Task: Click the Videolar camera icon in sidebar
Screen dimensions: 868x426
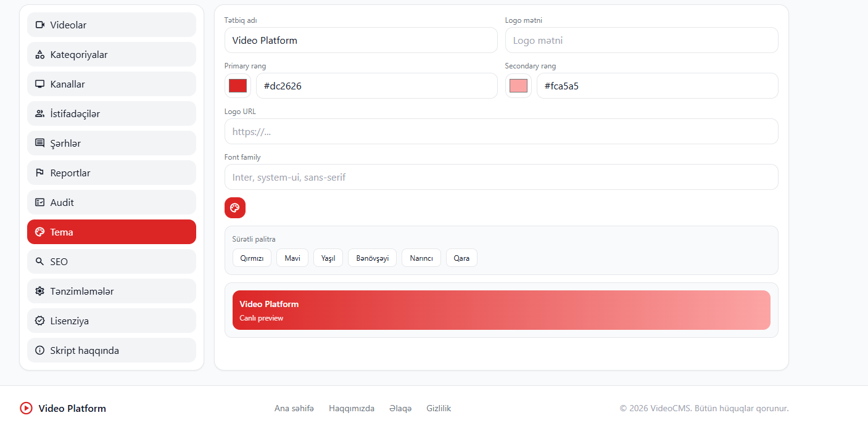Action: click(x=40, y=25)
